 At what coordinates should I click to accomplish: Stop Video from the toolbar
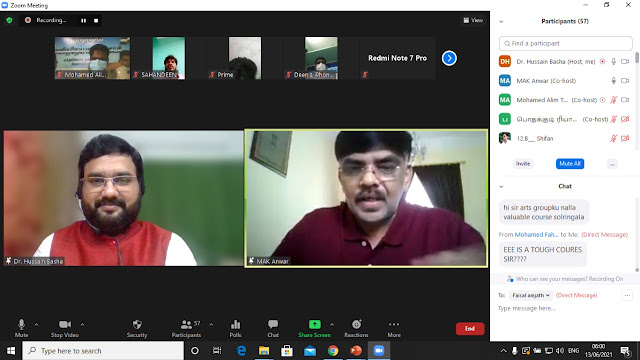pyautogui.click(x=64, y=328)
